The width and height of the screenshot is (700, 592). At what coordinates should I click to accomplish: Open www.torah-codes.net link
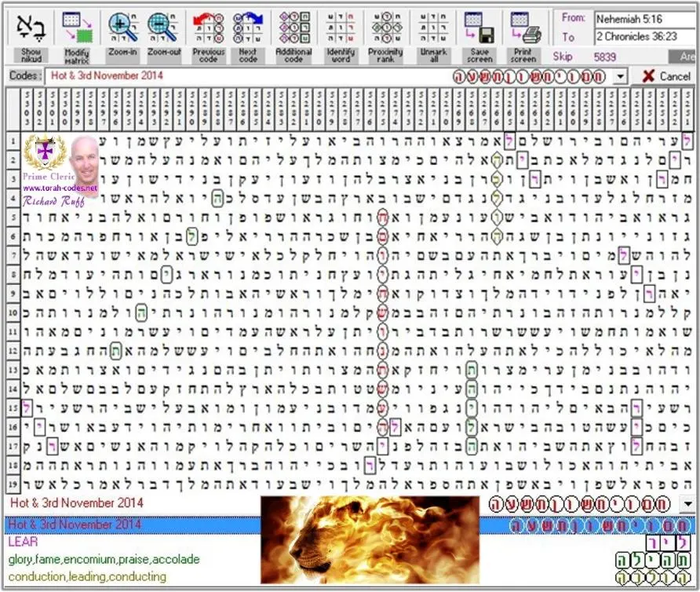point(60,188)
